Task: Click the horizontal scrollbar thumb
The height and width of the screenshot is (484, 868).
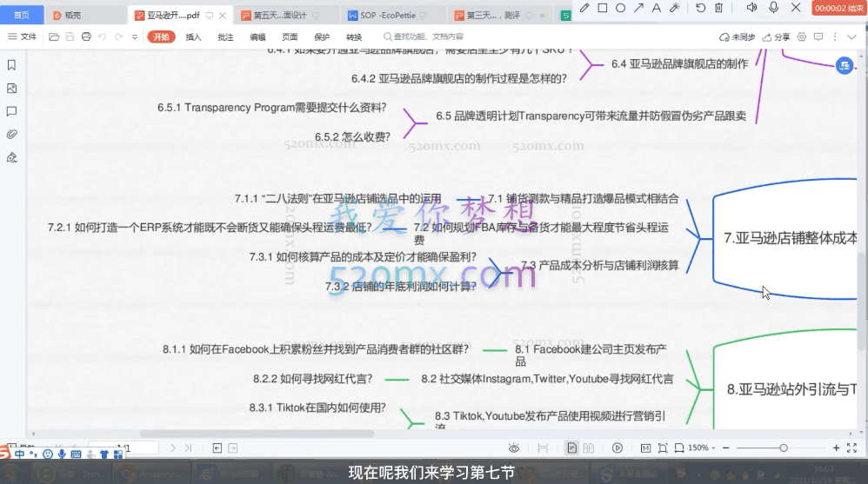Action: click(257, 434)
